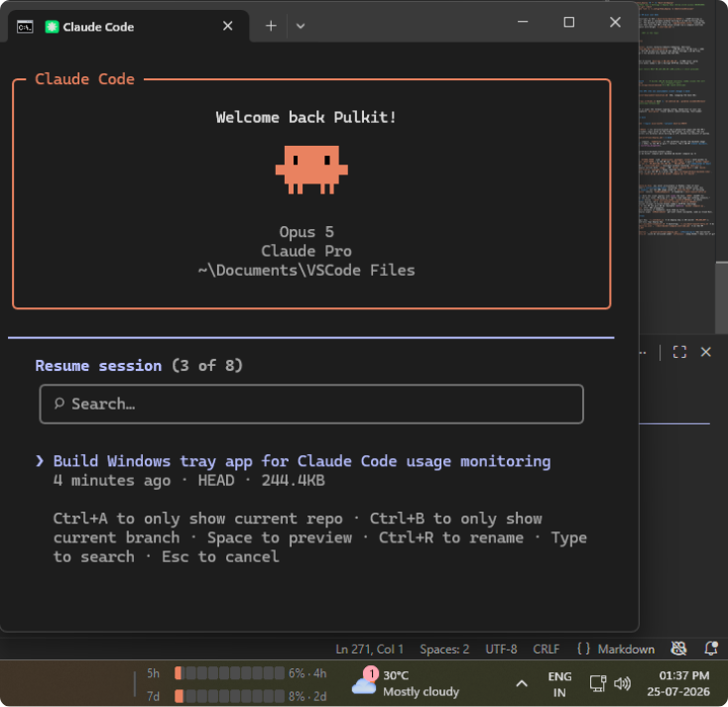Click the ~\Documents\VSCode Files path
The height and width of the screenshot is (707, 728).
(306, 270)
